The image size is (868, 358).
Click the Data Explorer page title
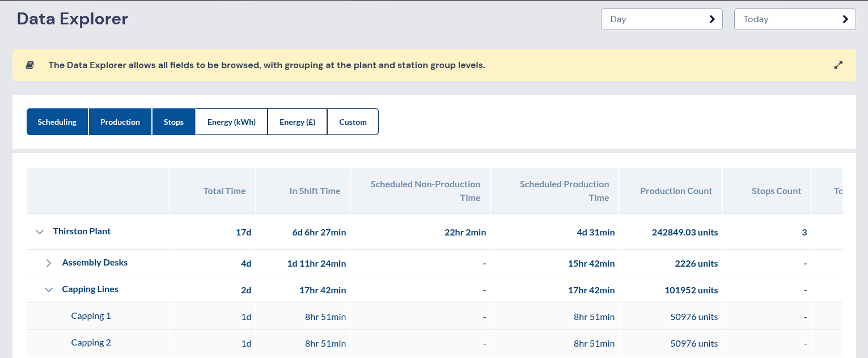pos(73,19)
